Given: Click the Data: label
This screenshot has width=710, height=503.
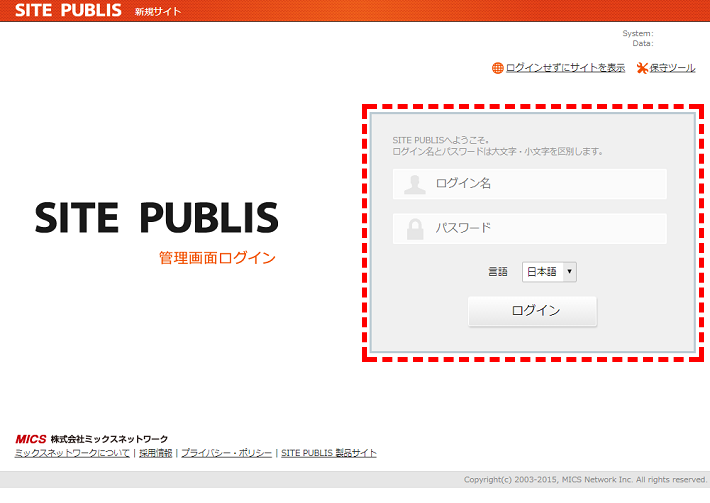Looking at the screenshot, I should (x=643, y=43).
